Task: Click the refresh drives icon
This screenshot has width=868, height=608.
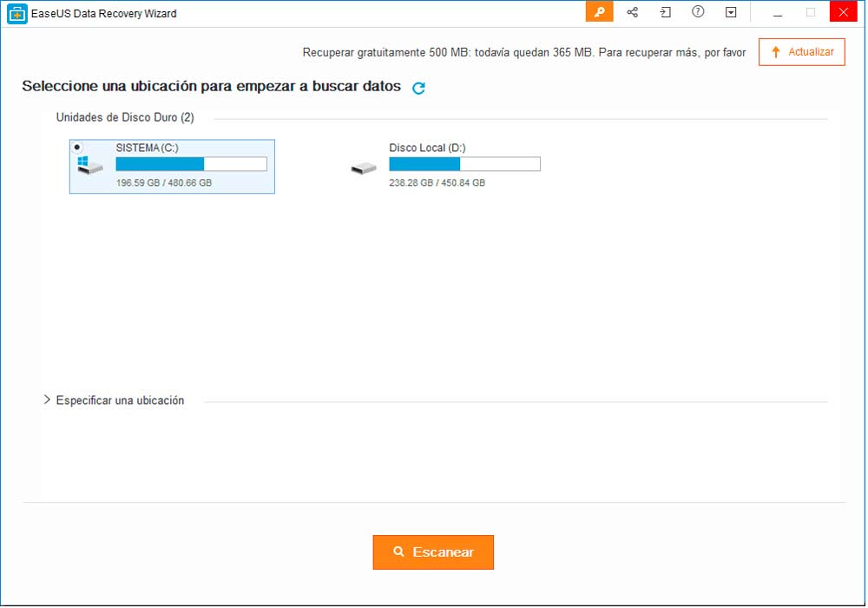Action: tap(419, 88)
